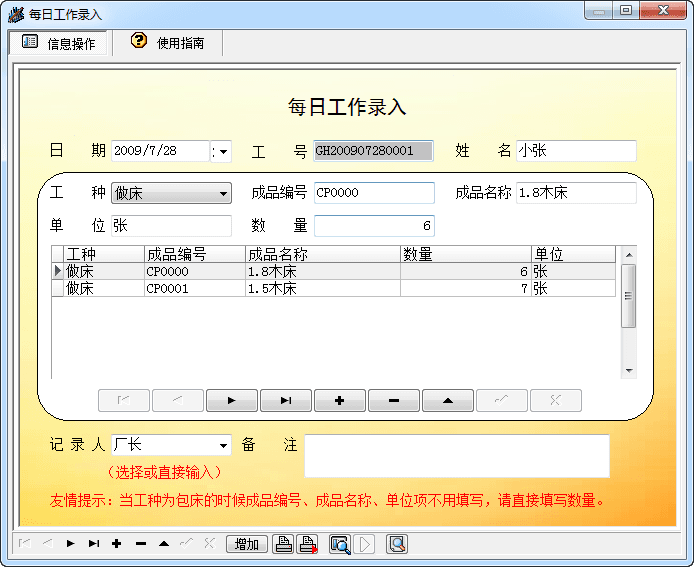Image resolution: width=694 pixels, height=567 pixels.
Task: Open the 日期 date picker dropdown
Action: [223, 151]
